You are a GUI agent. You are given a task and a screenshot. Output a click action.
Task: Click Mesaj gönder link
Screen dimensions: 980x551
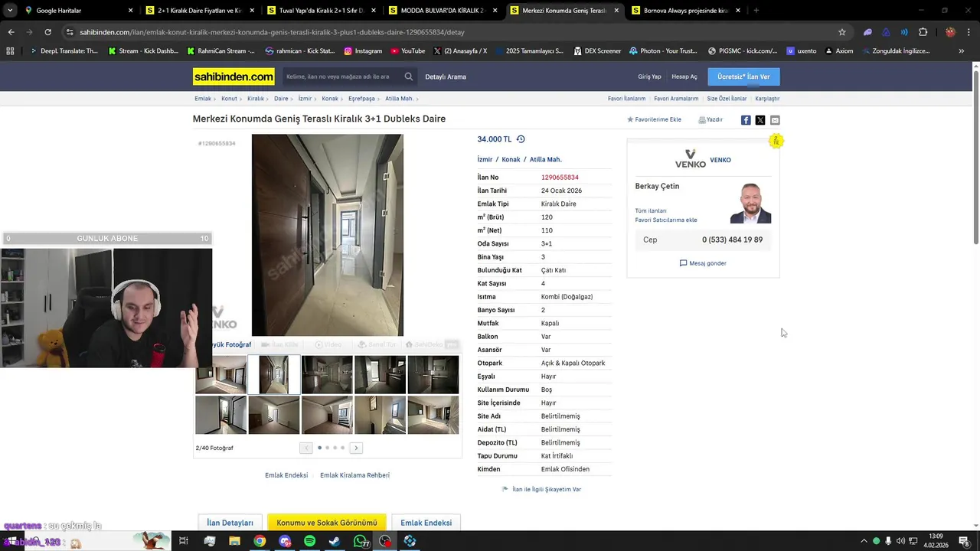click(703, 263)
